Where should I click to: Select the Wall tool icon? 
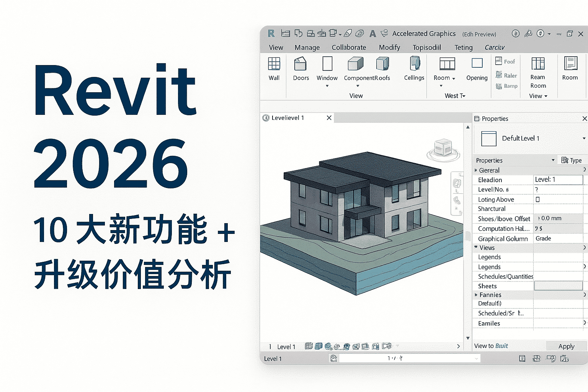coord(274,64)
